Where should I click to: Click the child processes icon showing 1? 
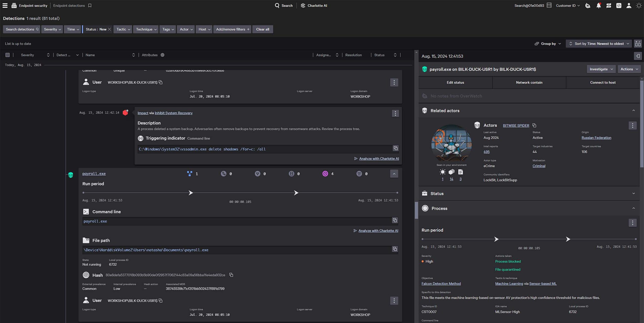pos(189,174)
